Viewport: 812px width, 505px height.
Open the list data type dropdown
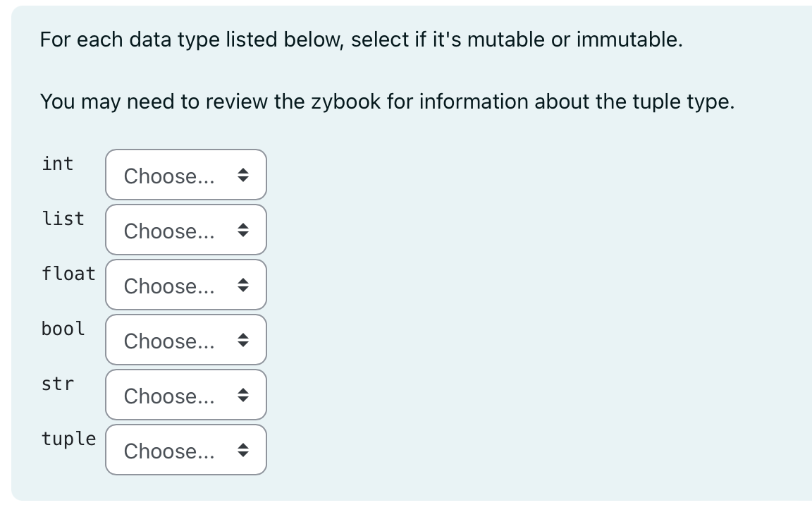pyautogui.click(x=186, y=230)
